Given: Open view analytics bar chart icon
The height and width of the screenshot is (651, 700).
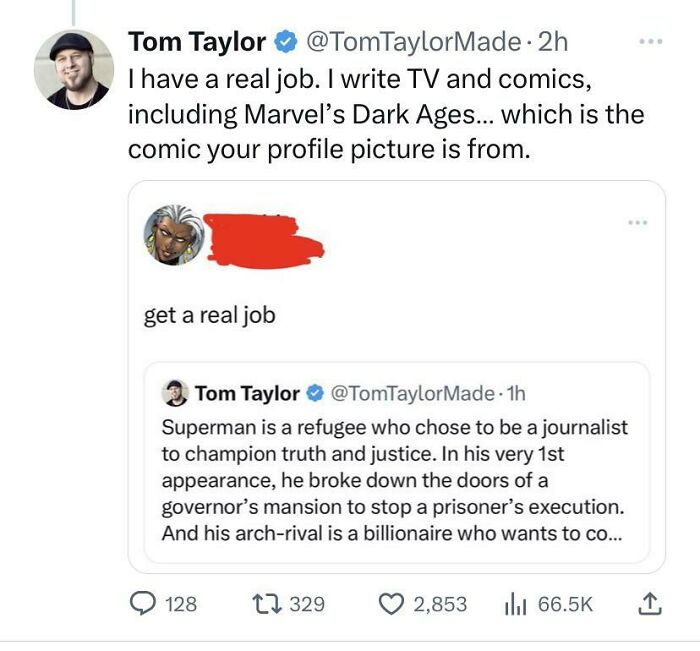Looking at the screenshot, I should coord(517,604).
